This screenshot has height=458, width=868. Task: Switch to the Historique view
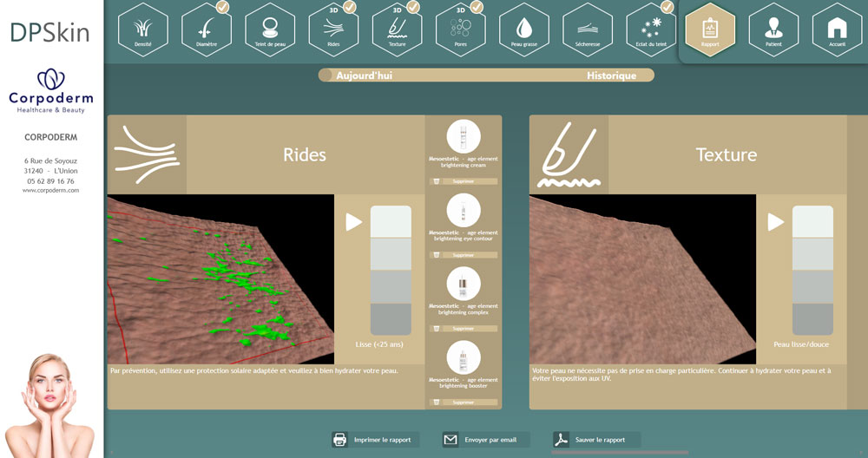click(611, 75)
